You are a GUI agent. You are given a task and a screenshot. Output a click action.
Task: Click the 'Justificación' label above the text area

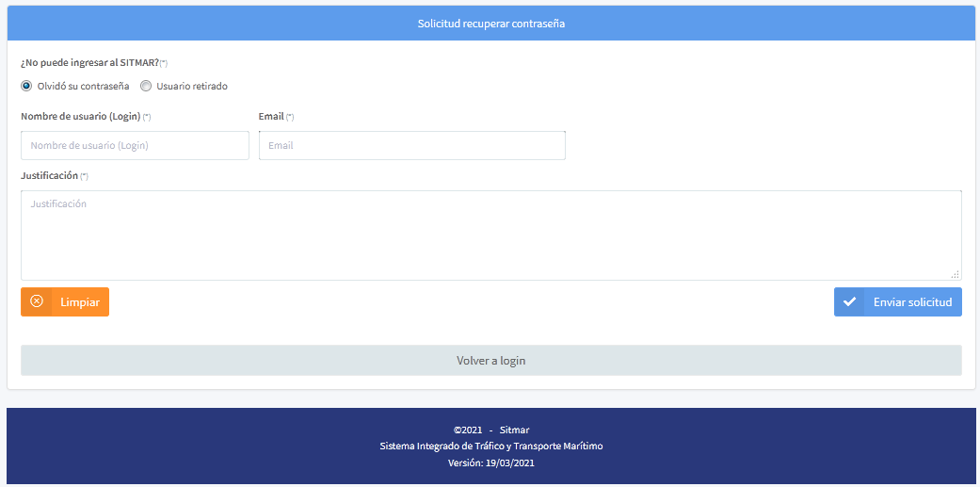[50, 175]
